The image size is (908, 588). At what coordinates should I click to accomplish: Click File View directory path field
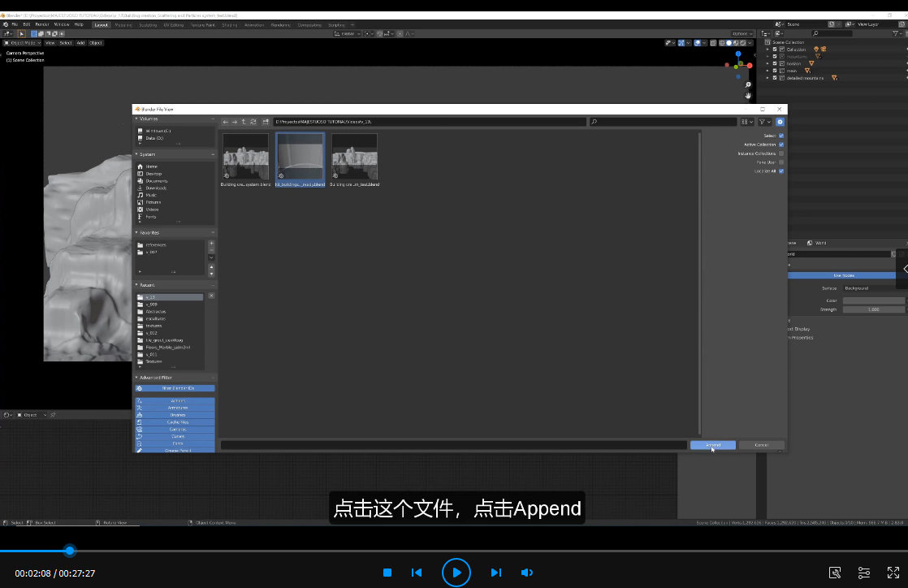pos(430,122)
